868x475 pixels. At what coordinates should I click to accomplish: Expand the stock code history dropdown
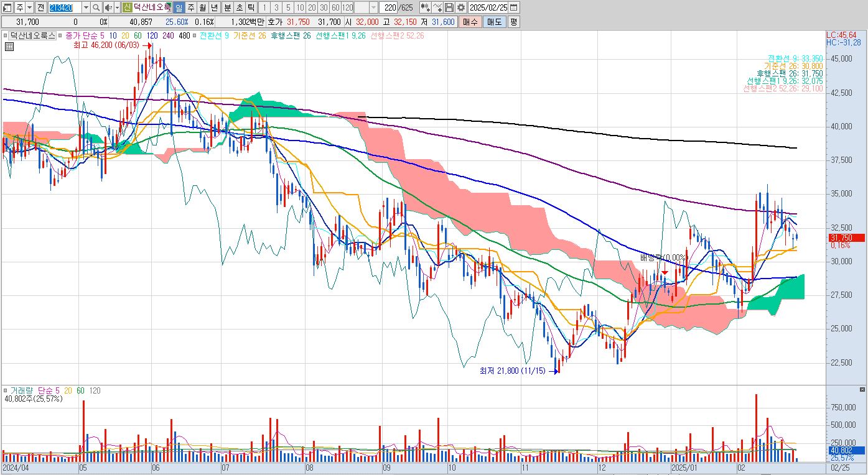pos(86,7)
